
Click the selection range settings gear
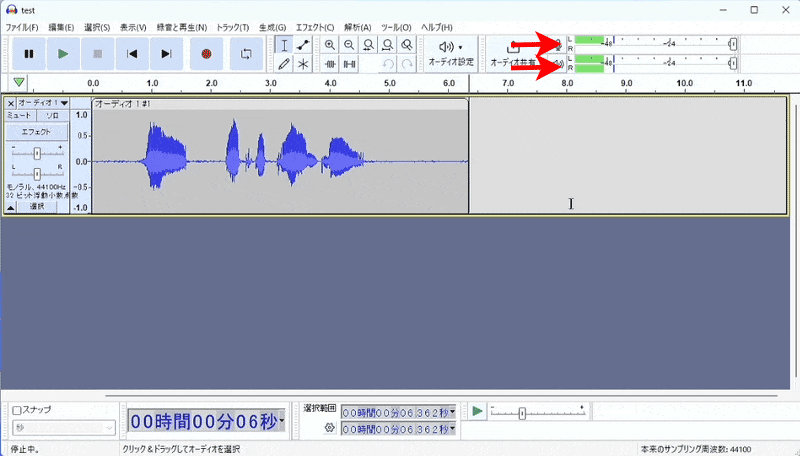click(x=330, y=427)
